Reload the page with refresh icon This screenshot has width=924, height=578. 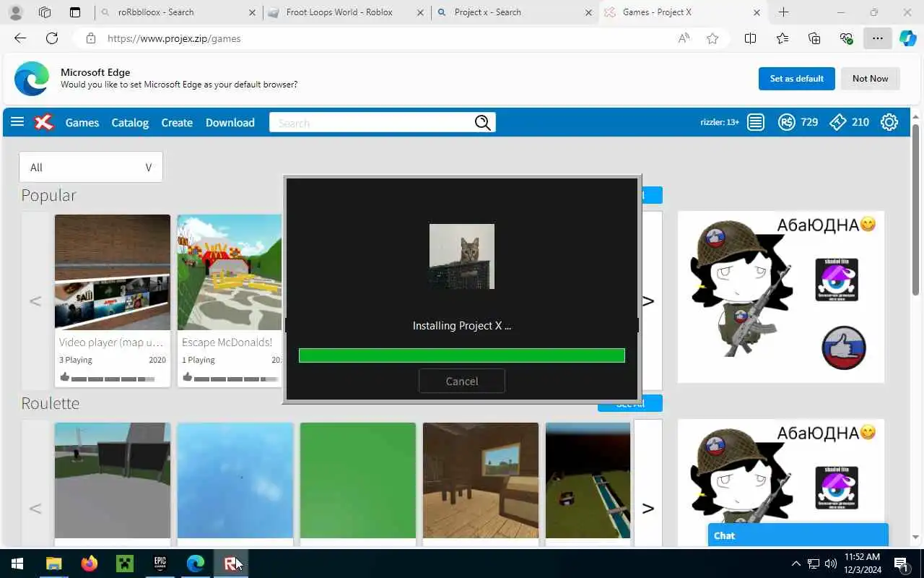[52, 38]
